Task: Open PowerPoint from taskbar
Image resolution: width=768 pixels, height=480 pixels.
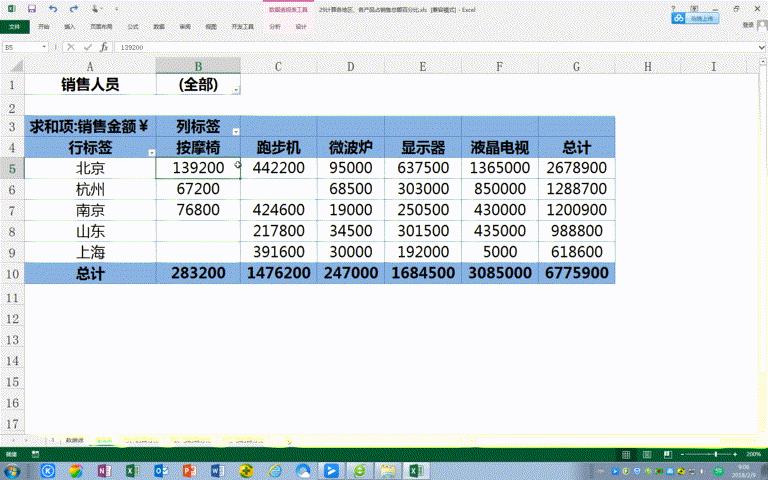Action: coord(189,471)
